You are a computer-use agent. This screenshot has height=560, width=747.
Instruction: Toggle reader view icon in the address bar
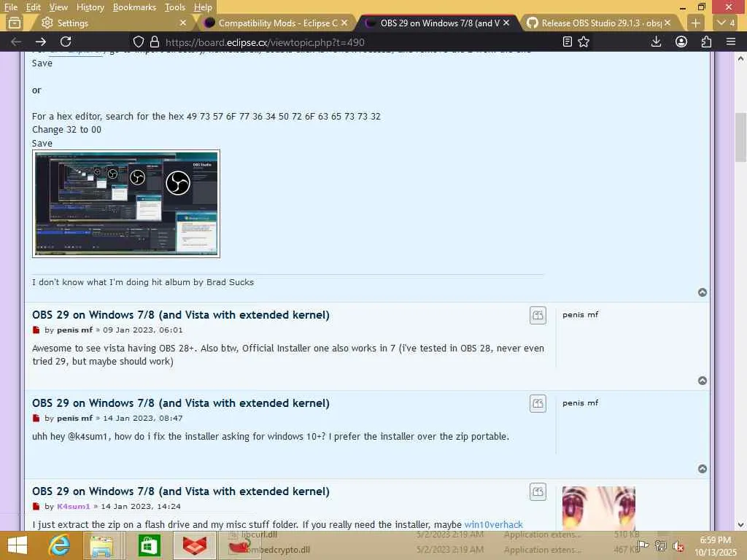click(x=567, y=42)
